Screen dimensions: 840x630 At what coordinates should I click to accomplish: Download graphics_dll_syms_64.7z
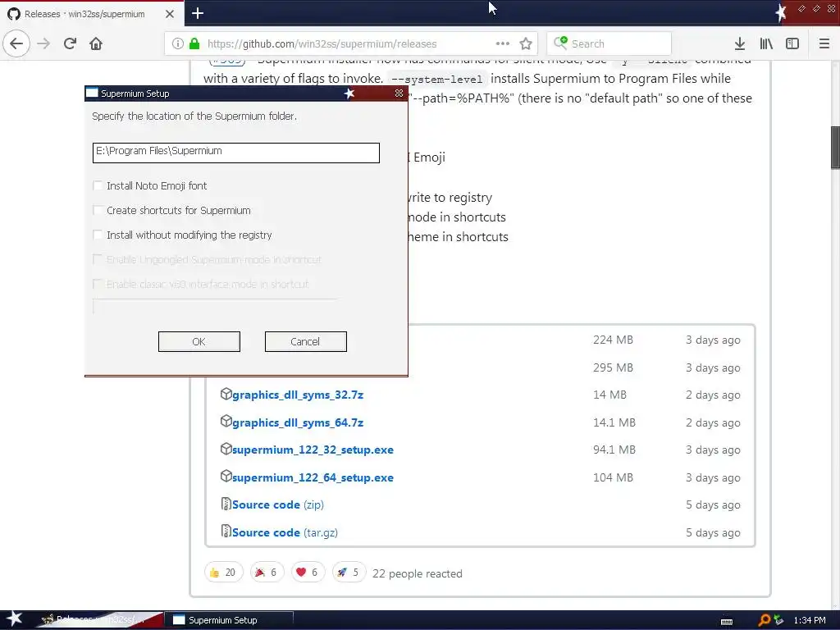(298, 422)
